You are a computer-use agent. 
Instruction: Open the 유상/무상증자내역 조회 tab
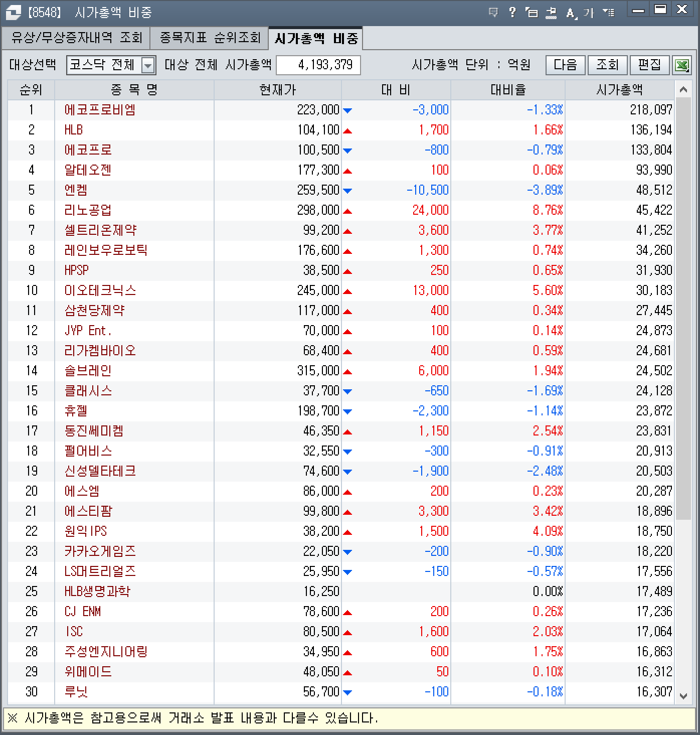76,38
